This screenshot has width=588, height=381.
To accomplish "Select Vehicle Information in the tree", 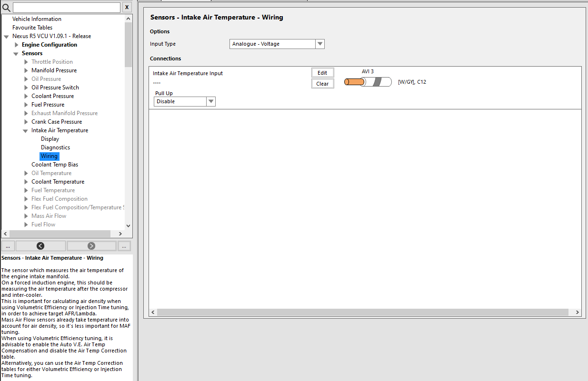I will pos(37,19).
